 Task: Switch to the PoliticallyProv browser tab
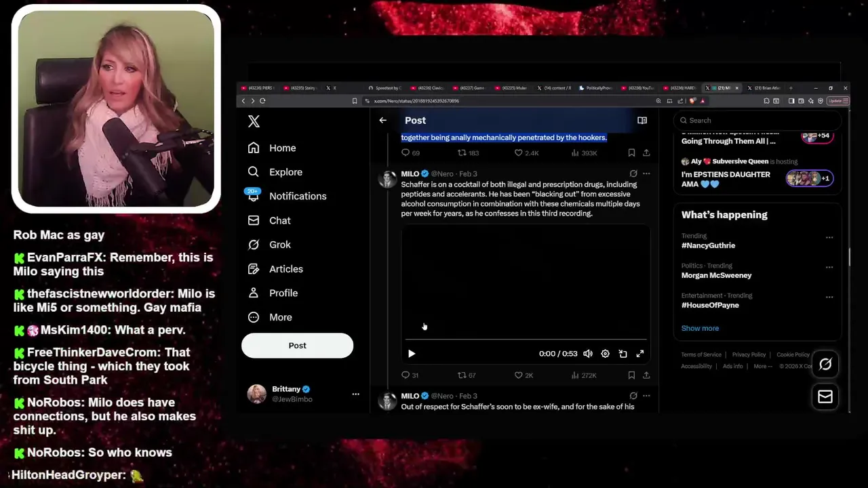point(596,88)
